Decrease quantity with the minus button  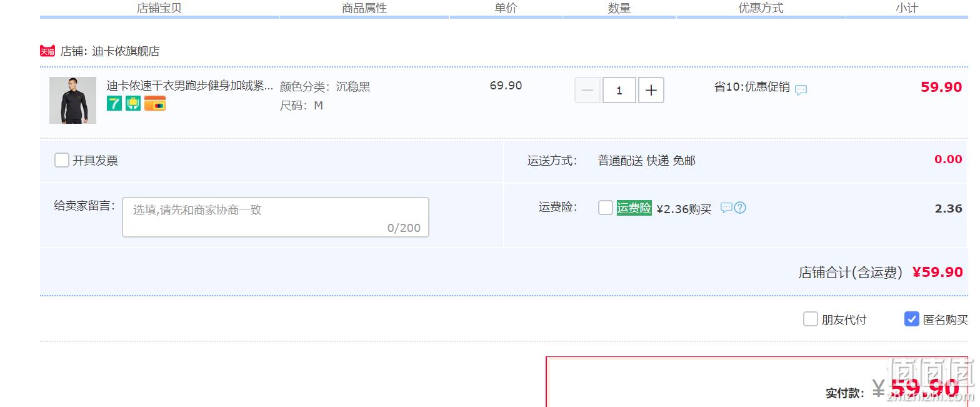[x=587, y=90]
